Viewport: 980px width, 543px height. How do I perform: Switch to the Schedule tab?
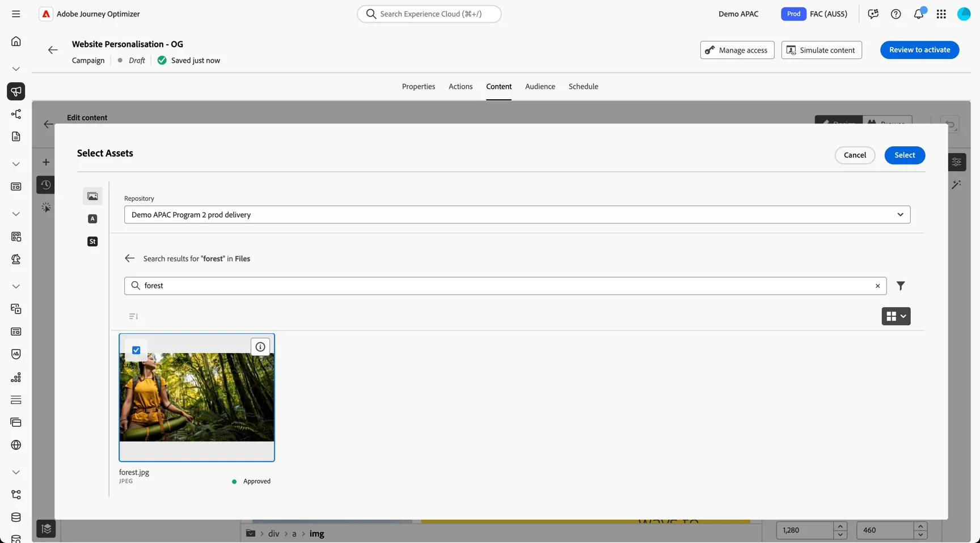click(583, 87)
